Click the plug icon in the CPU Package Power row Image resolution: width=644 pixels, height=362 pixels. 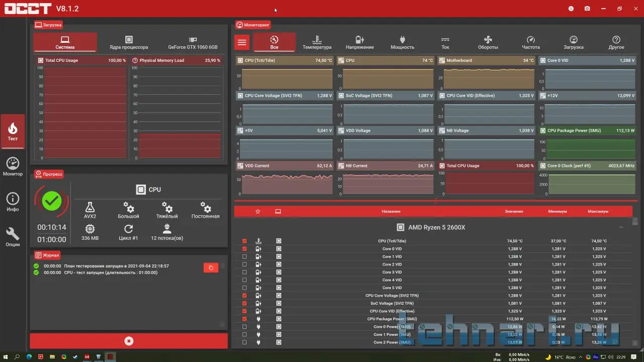coord(259,319)
